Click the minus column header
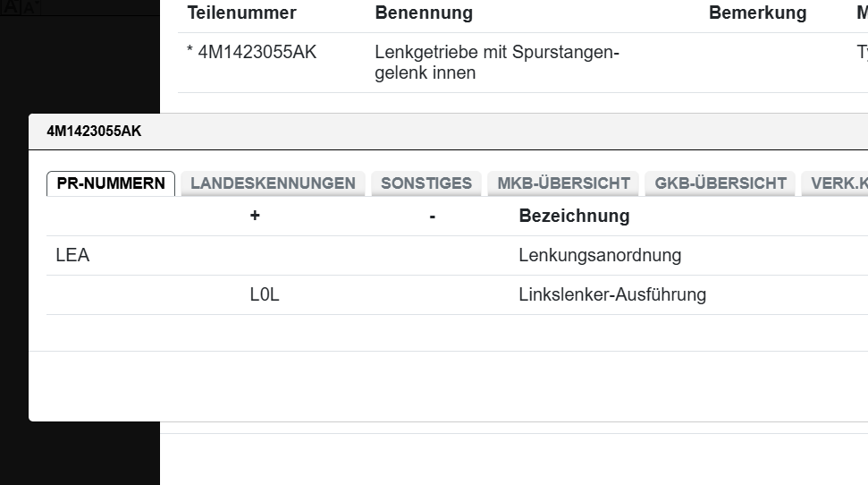 432,216
